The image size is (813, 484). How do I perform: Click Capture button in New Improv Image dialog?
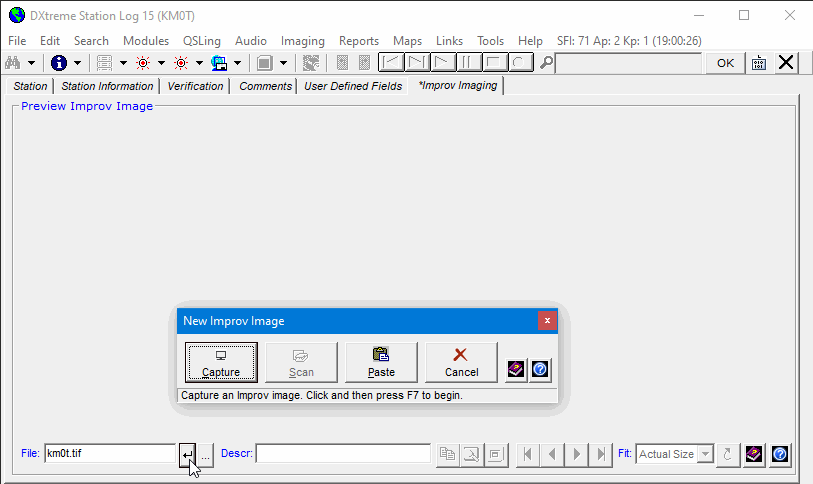(x=221, y=362)
